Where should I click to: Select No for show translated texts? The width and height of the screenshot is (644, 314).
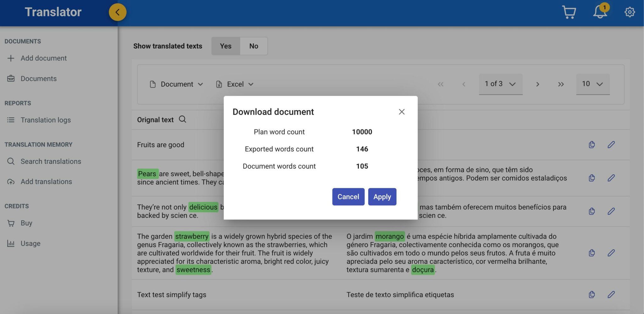pyautogui.click(x=253, y=46)
